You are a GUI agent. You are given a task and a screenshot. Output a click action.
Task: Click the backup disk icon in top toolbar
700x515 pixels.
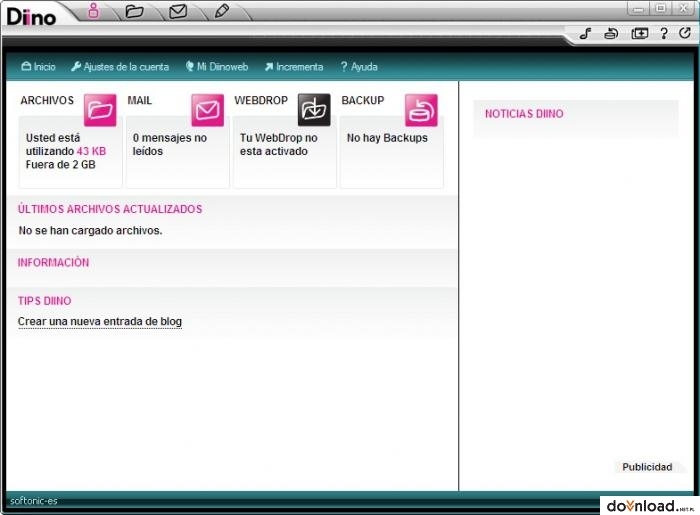click(x=611, y=33)
